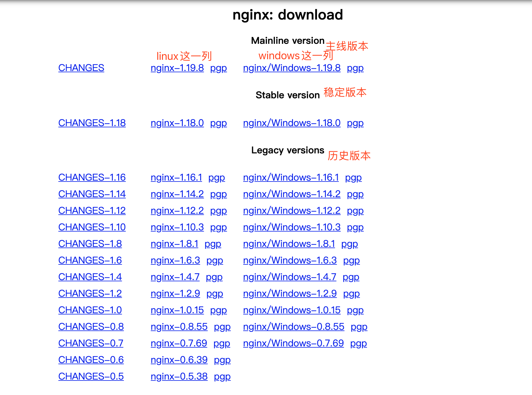Open pgp signature for nginx-1.14.2

pyautogui.click(x=219, y=195)
